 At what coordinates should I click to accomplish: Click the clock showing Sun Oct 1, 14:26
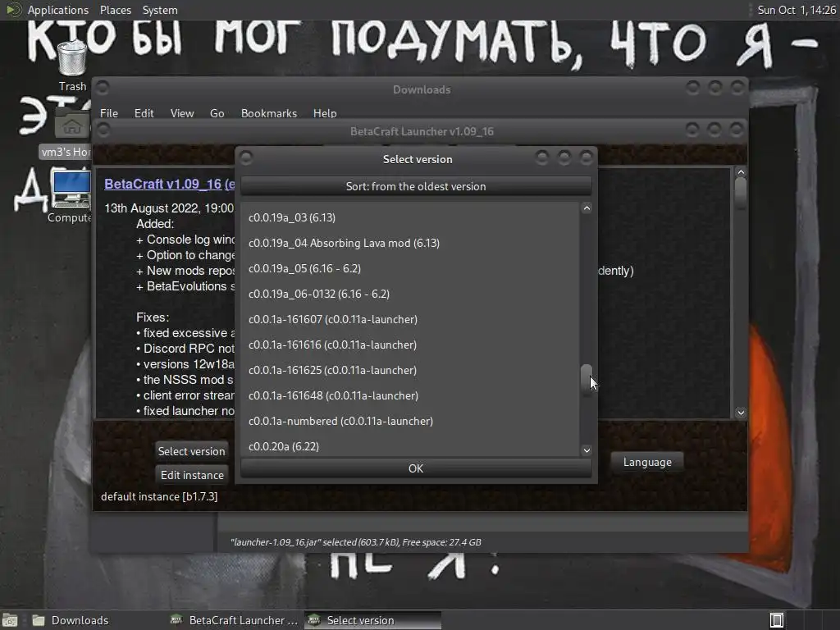coord(796,10)
